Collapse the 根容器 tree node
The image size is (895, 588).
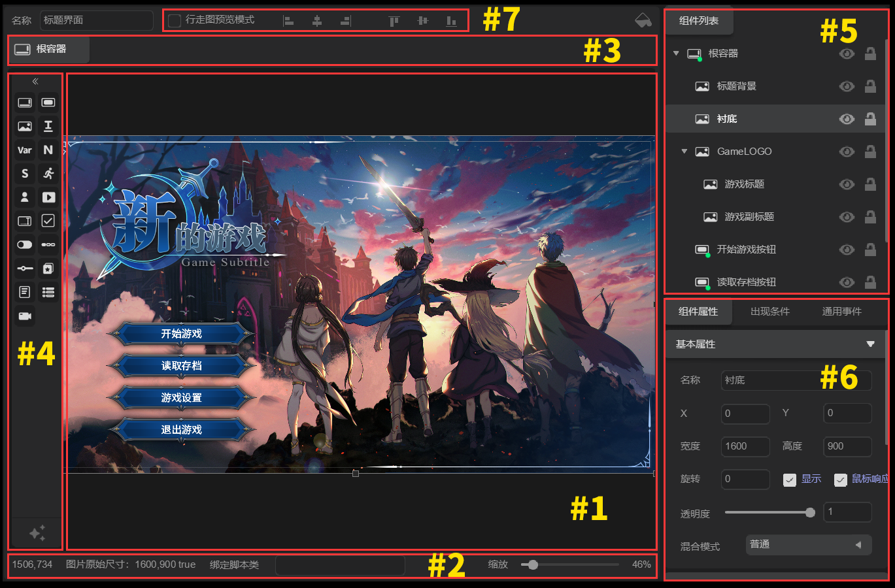point(676,54)
